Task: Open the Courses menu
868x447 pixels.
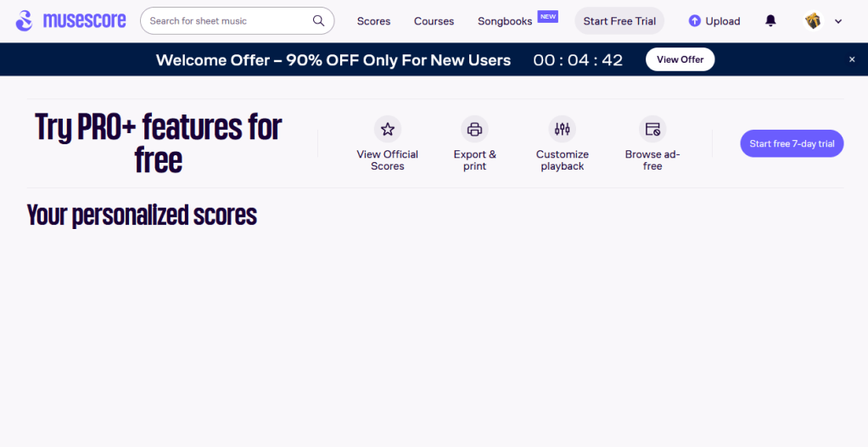Action: (x=434, y=21)
